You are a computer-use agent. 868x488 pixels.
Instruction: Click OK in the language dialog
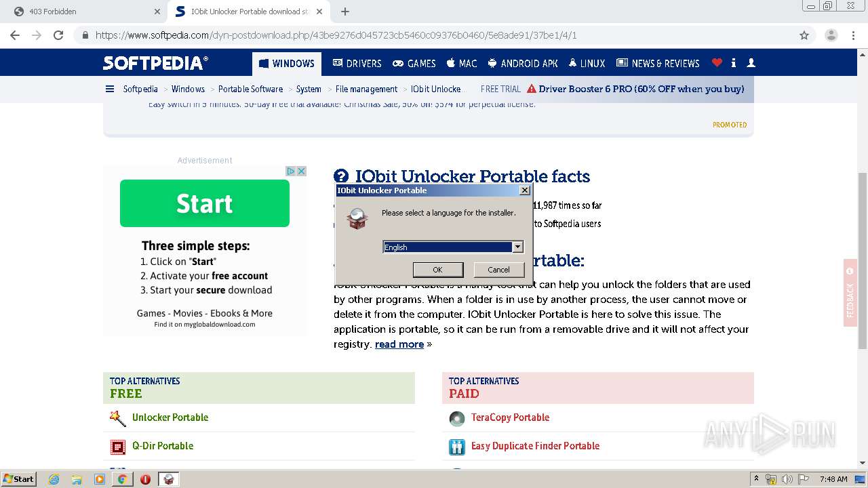(x=437, y=270)
